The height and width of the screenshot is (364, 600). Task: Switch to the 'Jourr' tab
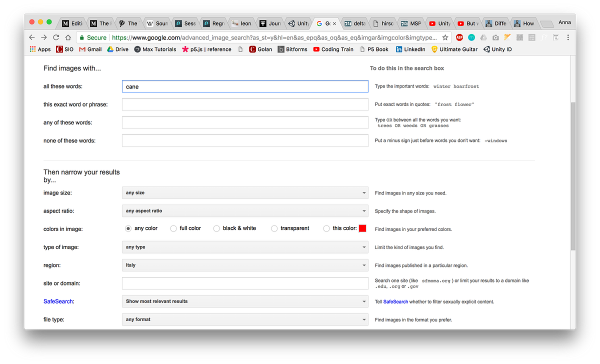[270, 23]
